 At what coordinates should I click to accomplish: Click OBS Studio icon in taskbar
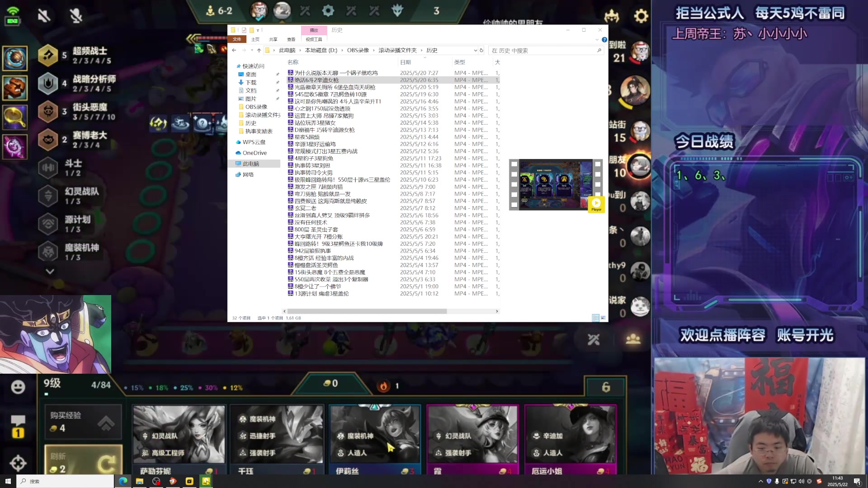click(156, 481)
